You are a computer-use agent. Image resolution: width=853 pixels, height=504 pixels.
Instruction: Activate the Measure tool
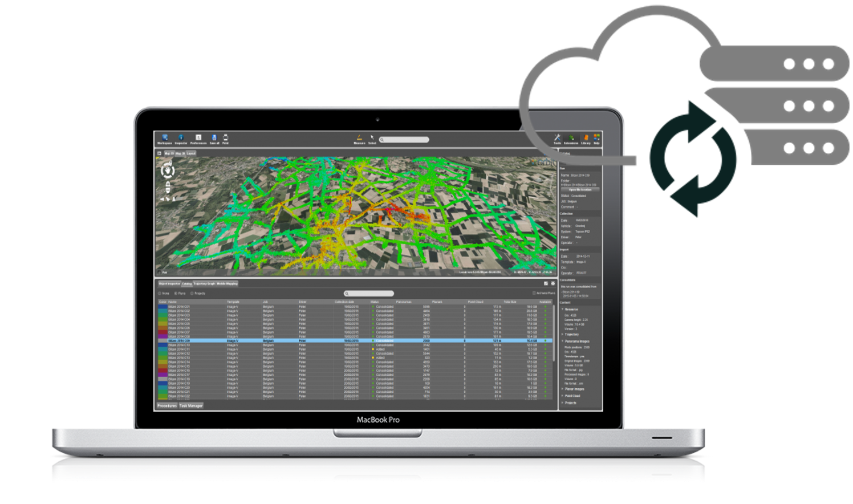click(x=359, y=138)
